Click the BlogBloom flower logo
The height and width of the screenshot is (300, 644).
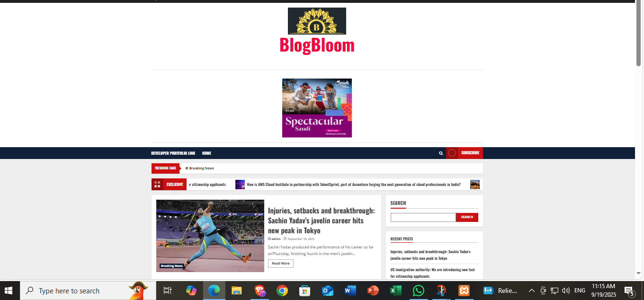pos(317,21)
